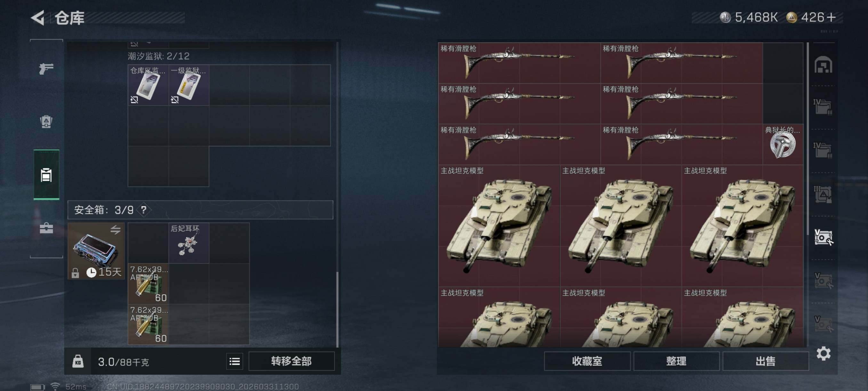
Task: Select the medical briefcase sidebar icon
Action: coord(46,228)
